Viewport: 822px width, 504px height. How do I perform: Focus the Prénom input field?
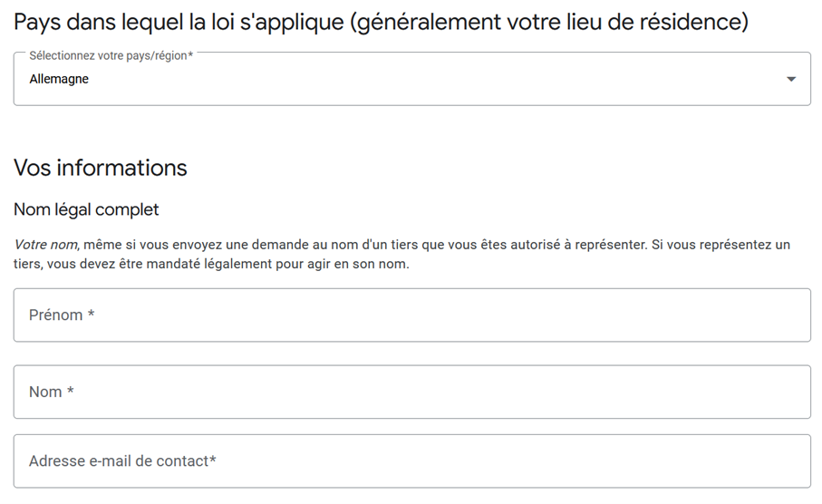pos(412,315)
